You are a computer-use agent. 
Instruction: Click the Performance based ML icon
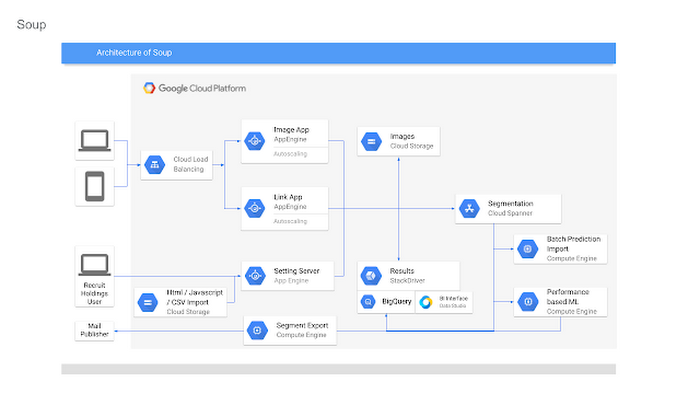click(x=528, y=302)
